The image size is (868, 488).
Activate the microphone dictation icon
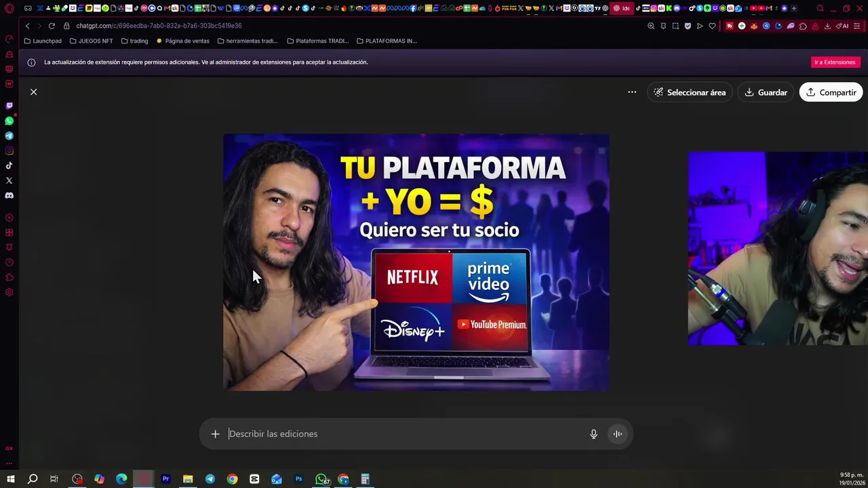[593, 434]
